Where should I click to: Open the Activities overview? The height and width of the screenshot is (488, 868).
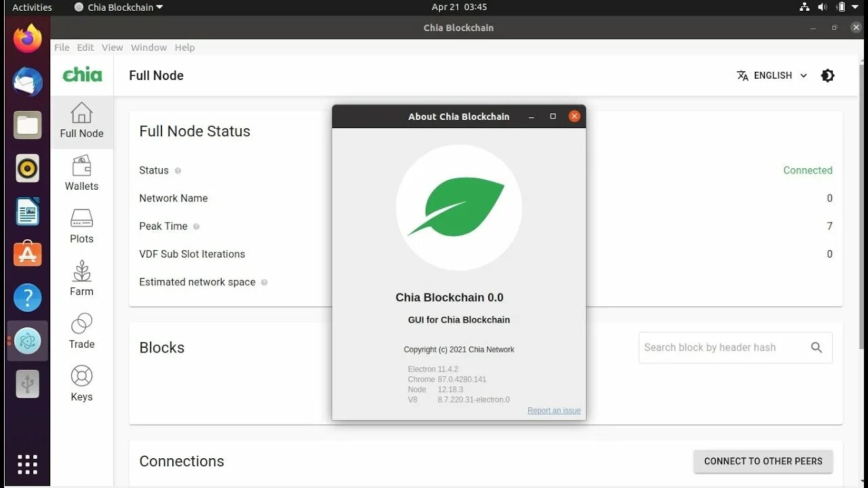(32, 7)
